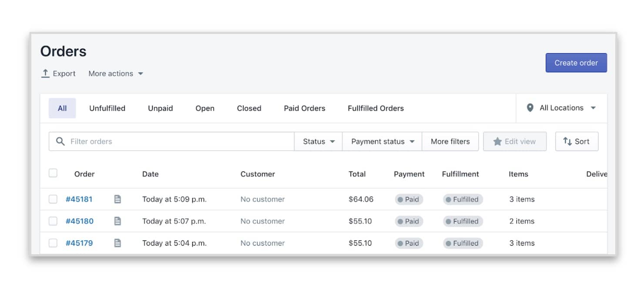Switch to the Unpaid tab

pos(160,108)
